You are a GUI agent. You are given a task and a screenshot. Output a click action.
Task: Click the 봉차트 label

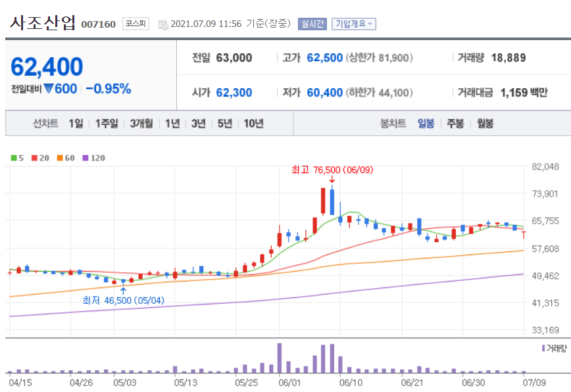coord(393,124)
